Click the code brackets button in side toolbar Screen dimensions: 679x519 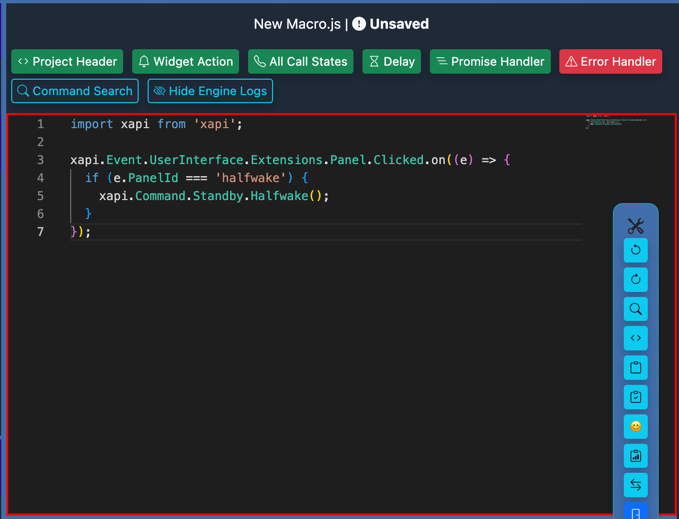pyautogui.click(x=635, y=338)
